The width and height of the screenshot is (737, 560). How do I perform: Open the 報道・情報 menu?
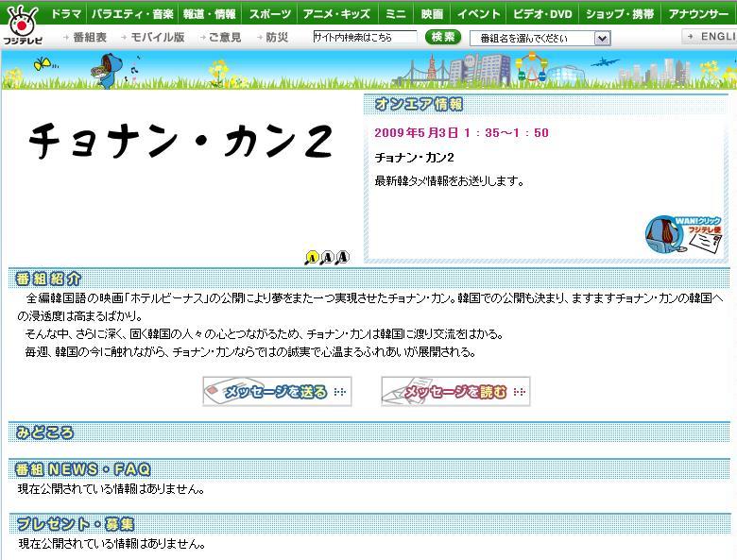pos(210,13)
